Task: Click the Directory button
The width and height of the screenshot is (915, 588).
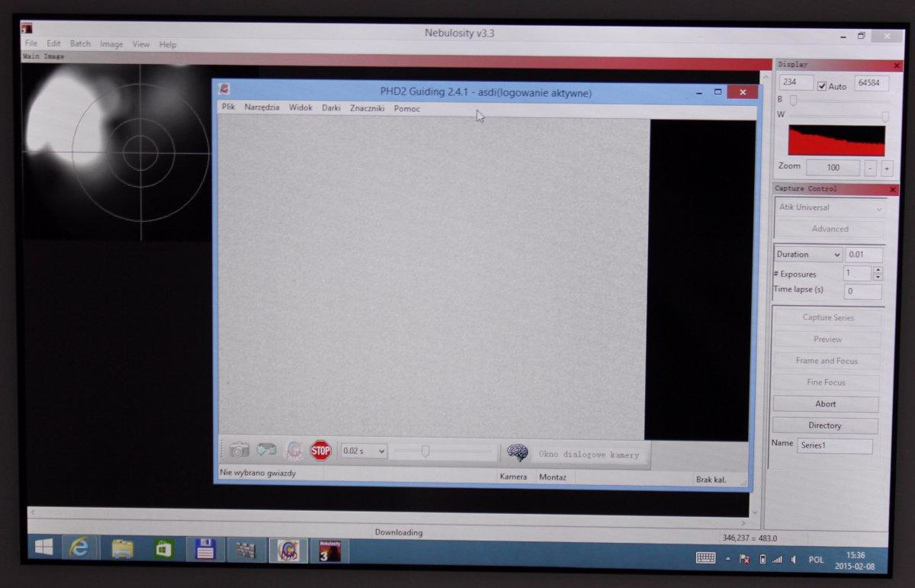Action: [825, 426]
